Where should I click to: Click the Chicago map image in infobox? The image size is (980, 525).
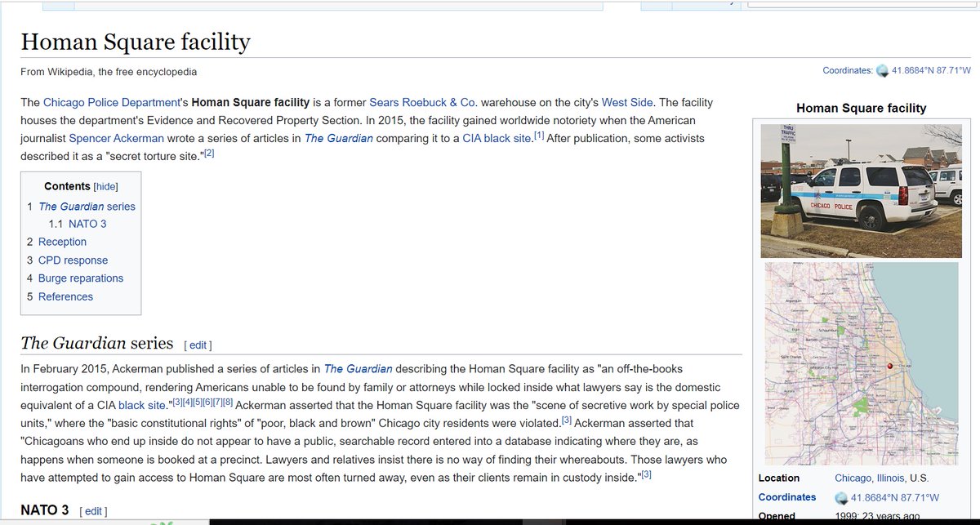click(x=861, y=363)
